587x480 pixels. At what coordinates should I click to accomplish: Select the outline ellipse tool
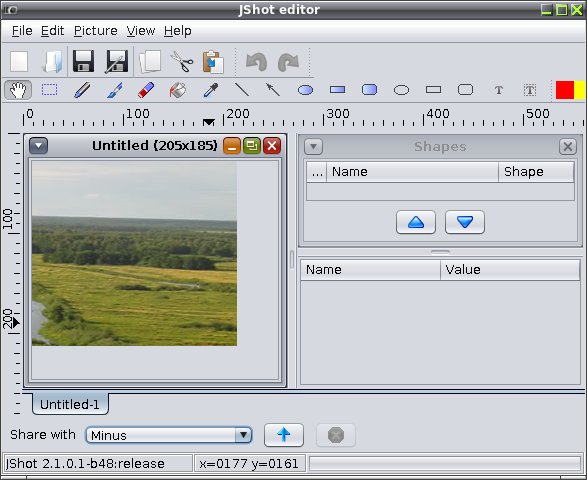coord(401,90)
